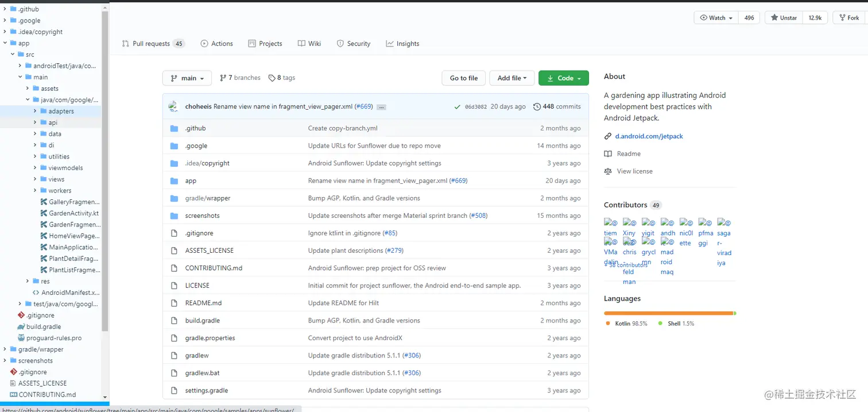Click the license scale icon
Screen dimensions: 868x412
608,171
